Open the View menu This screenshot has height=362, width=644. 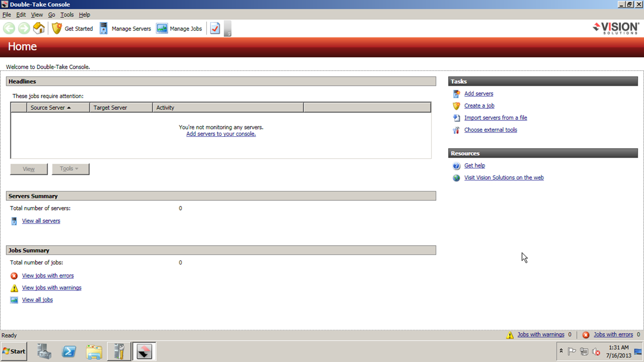[36, 15]
